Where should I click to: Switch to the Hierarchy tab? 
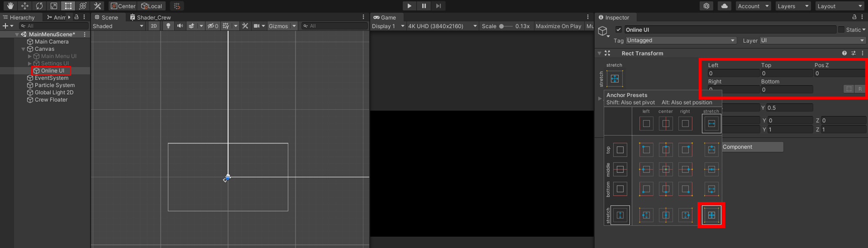pos(19,17)
